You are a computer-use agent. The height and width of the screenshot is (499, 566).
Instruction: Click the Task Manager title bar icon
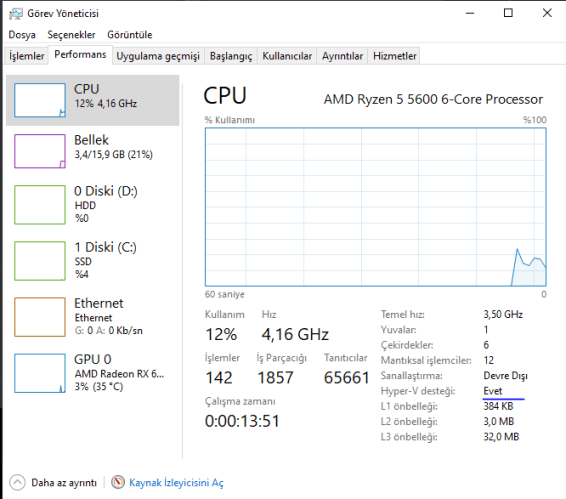(x=16, y=14)
